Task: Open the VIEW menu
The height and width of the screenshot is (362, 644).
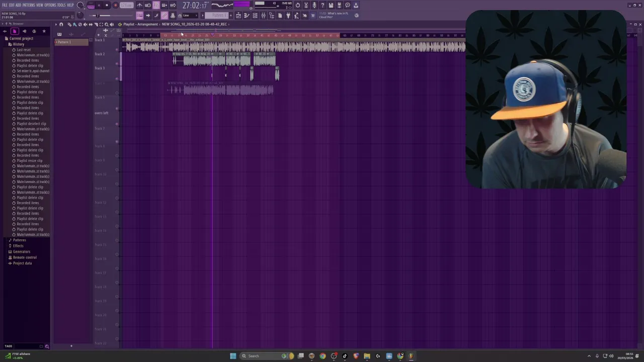Action: click(x=40, y=5)
